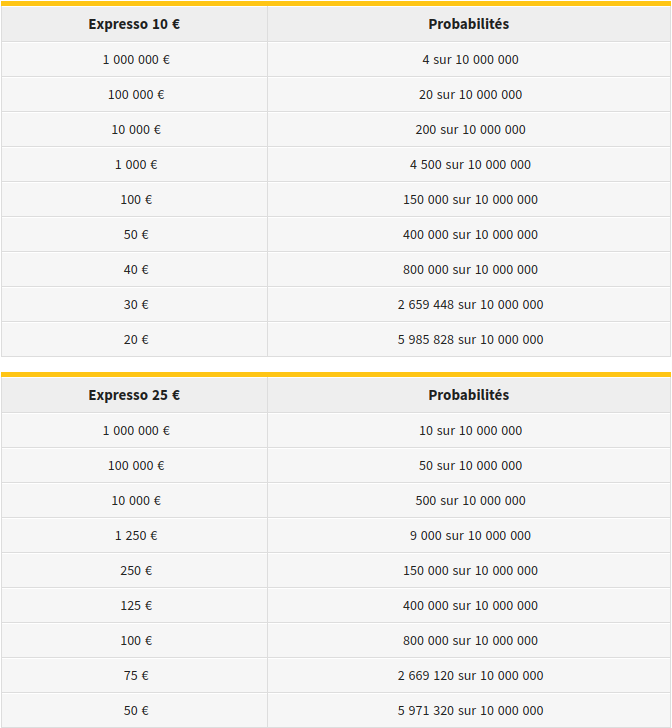Select the "10 sur 10 000 000" probability cell
This screenshot has width=672, height=728.
[470, 431]
